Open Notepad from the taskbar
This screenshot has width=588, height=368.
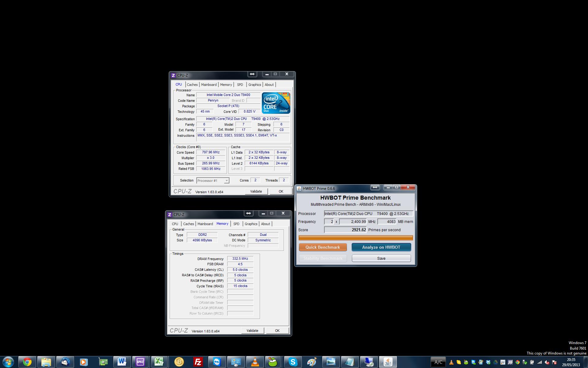tap(350, 362)
